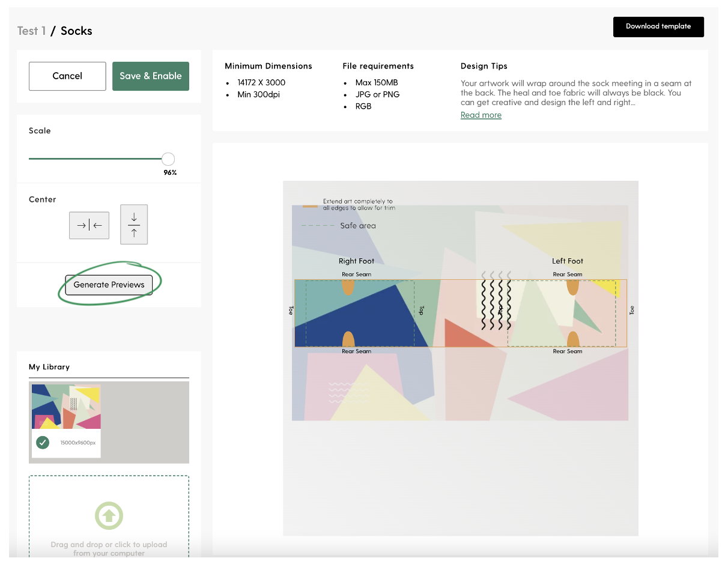Click the Socks breadcrumb title

(x=76, y=31)
